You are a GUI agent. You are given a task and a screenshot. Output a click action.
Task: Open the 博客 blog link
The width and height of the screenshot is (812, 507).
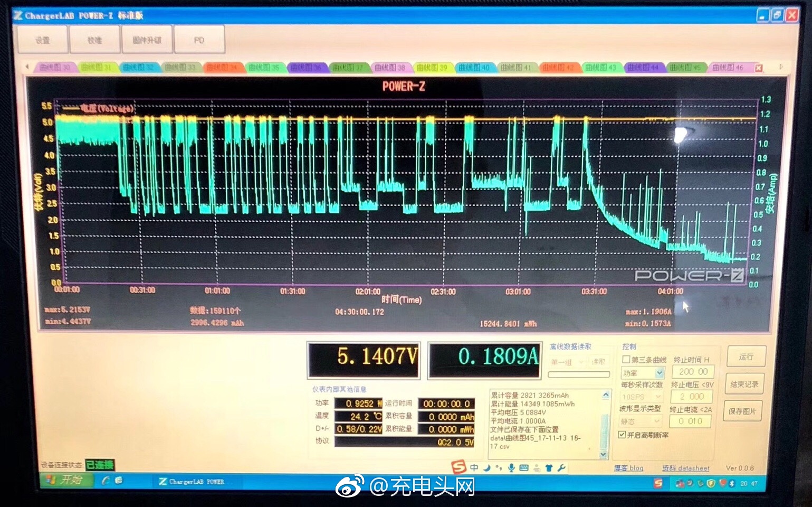[x=628, y=468]
